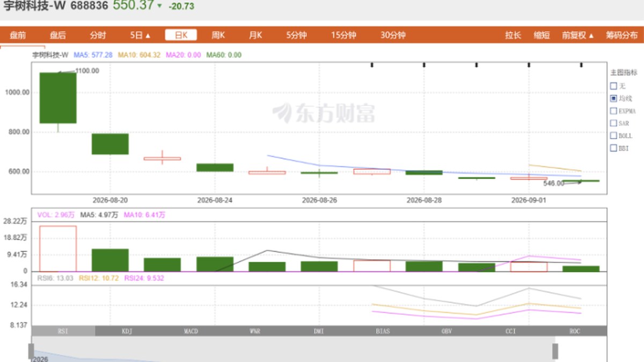Show the 15分钟 fifteen-minute chart

pyautogui.click(x=343, y=35)
